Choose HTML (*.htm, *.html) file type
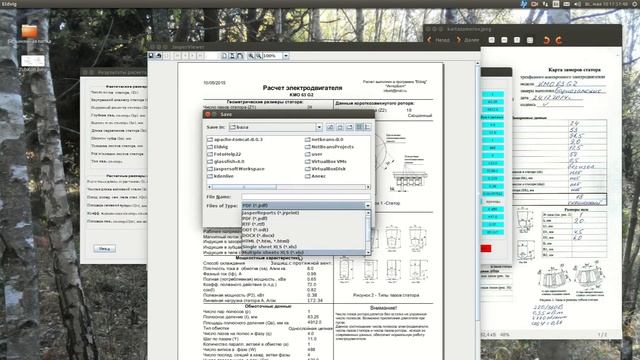Screen dimensions: 640x360 tap(303, 241)
